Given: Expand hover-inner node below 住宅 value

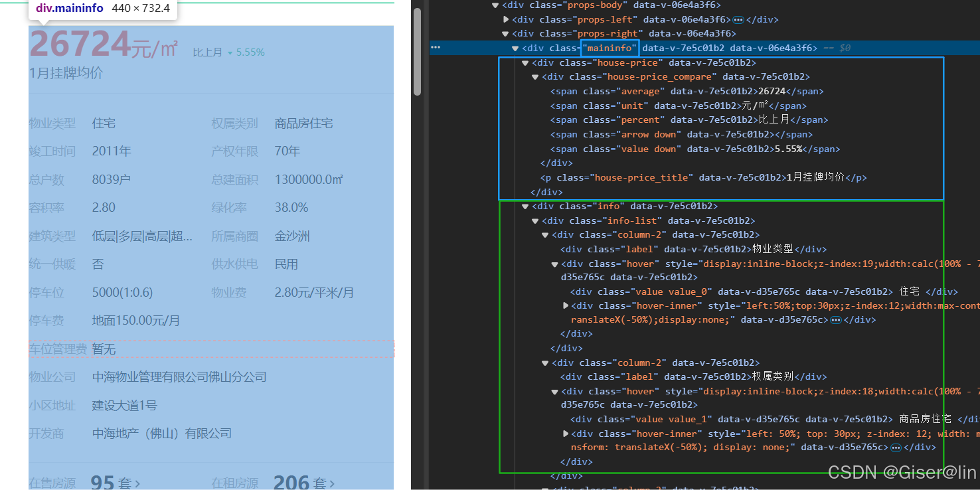Looking at the screenshot, I should coord(566,305).
